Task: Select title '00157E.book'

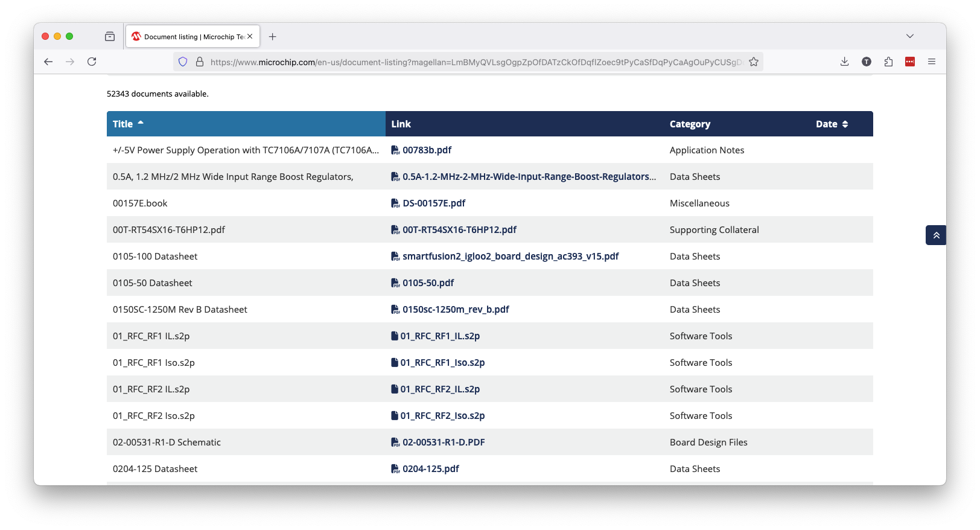Action: click(140, 203)
